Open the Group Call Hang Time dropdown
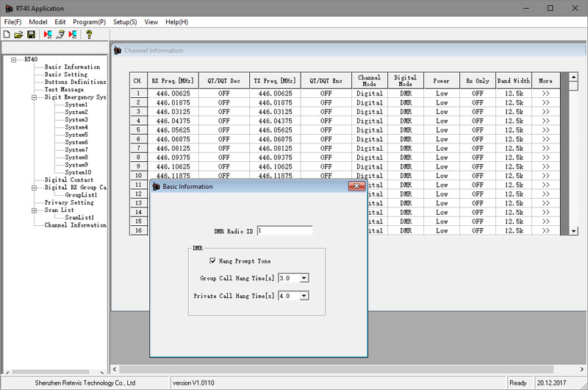Image resolution: width=588 pixels, height=390 pixels. pos(304,278)
